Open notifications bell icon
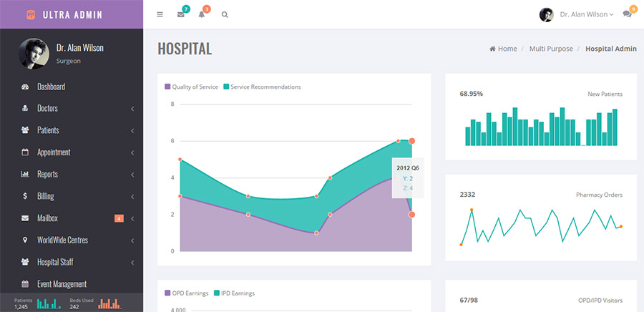Image resolution: width=644 pixels, height=312 pixels. point(201,14)
